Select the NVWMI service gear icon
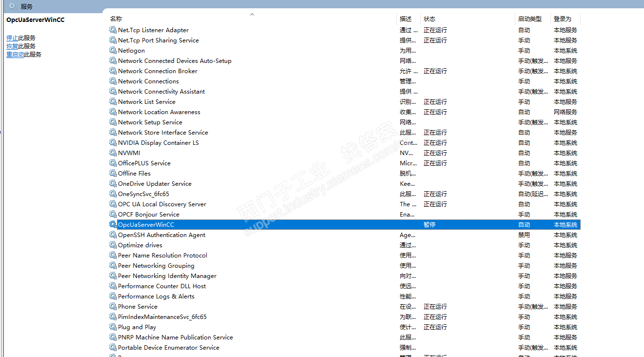 113,153
